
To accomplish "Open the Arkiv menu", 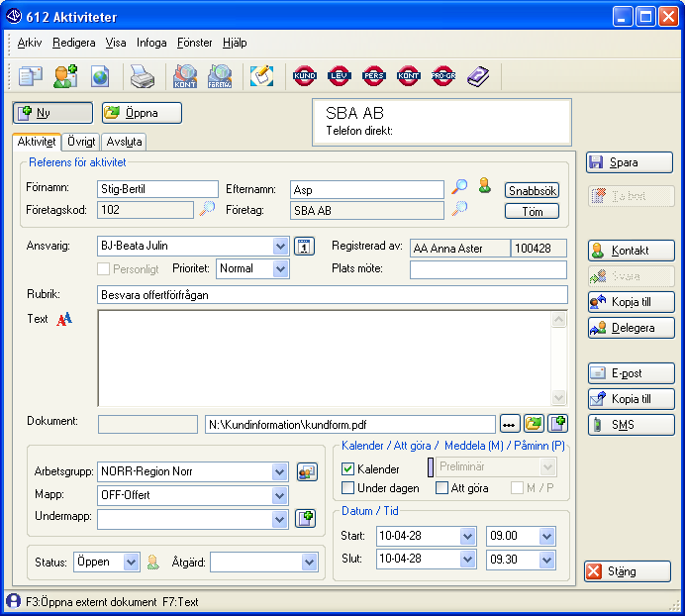I will point(30,43).
